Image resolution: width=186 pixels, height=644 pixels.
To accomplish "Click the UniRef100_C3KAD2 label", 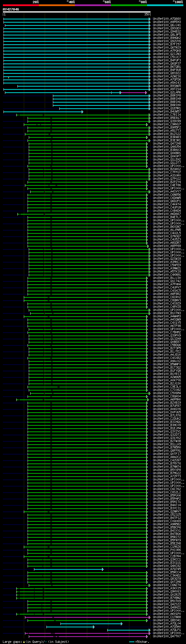I will (x=167, y=576).
